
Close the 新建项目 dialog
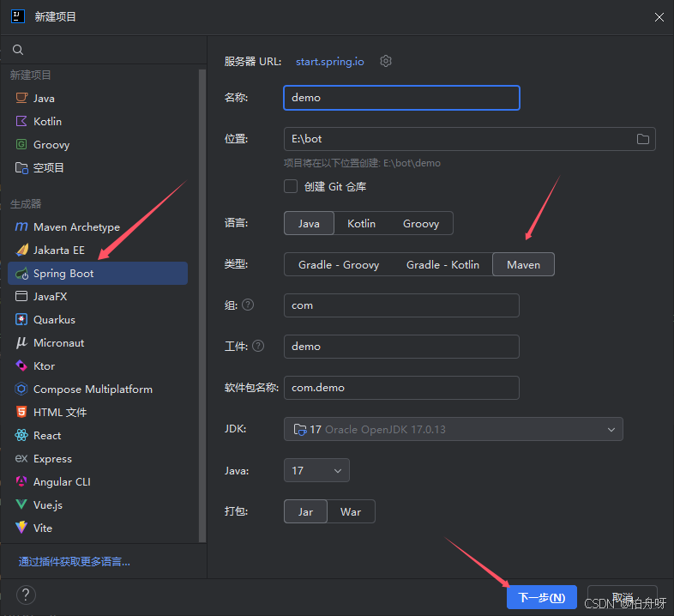click(659, 17)
